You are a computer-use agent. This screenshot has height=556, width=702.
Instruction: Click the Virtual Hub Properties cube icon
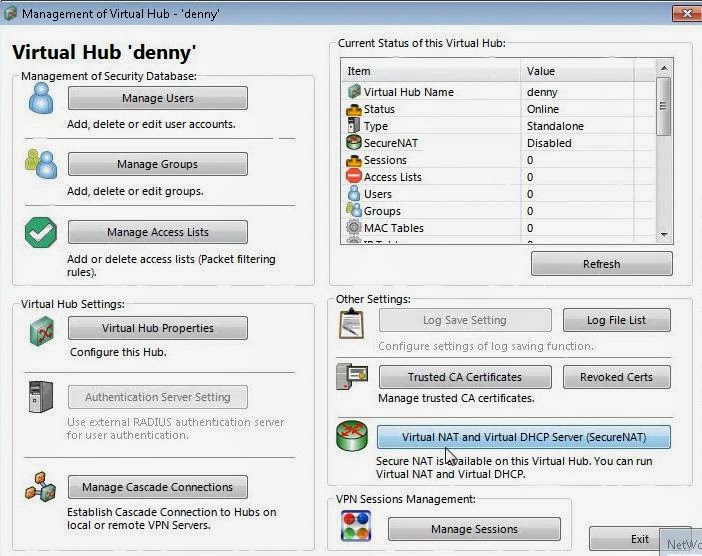42,331
